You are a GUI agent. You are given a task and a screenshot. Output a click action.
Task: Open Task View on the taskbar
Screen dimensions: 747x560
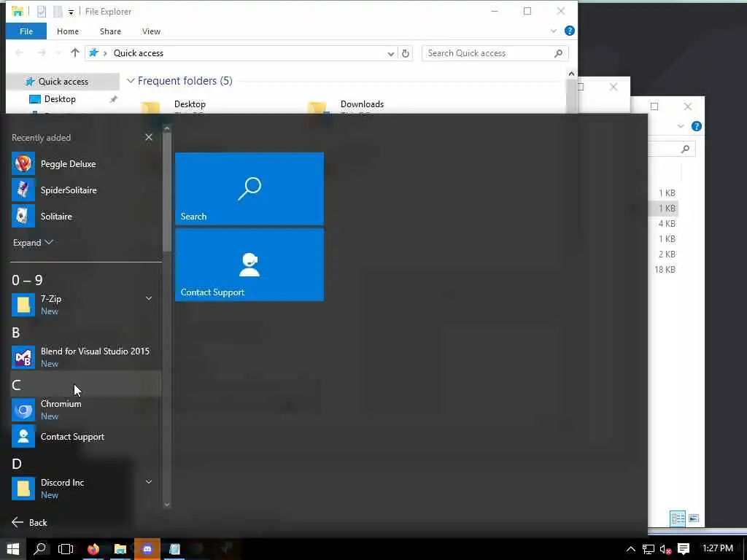coord(65,549)
